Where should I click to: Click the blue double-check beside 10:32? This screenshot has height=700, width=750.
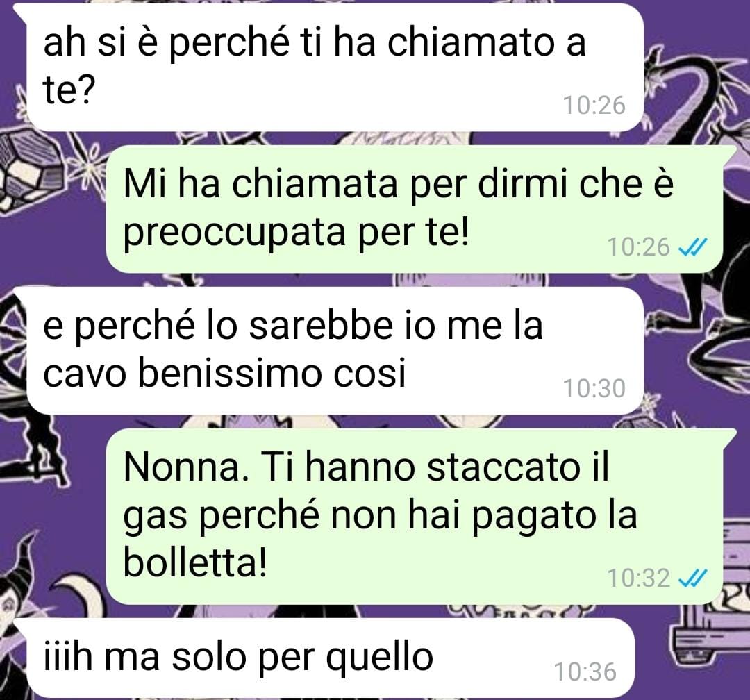(692, 578)
